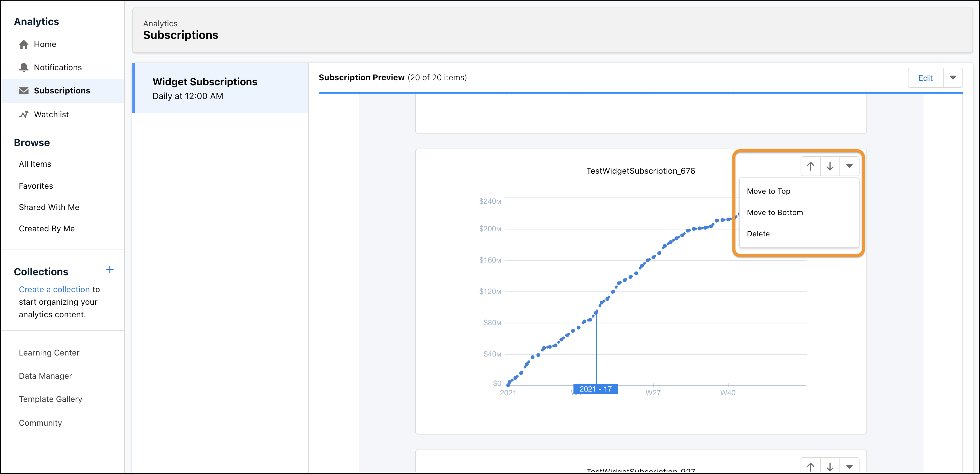Click the TestWidgetSubscription_676 chart title
This screenshot has height=474, width=980.
point(641,171)
